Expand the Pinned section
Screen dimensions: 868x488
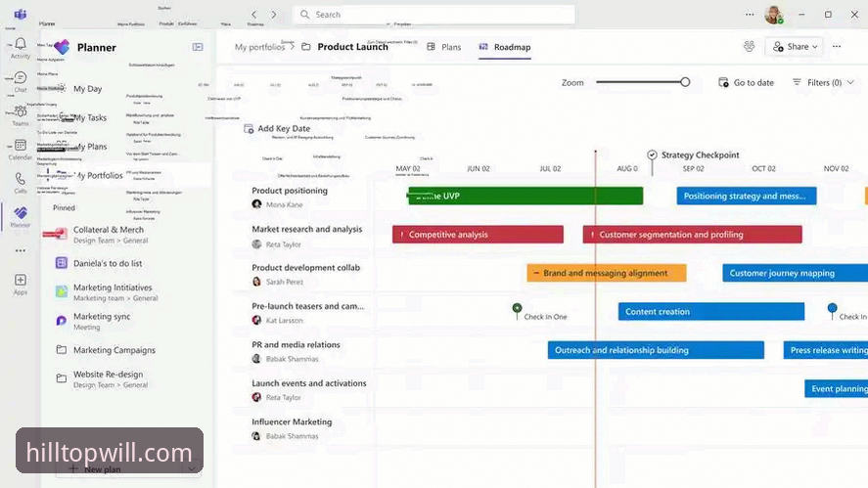pyautogui.click(x=64, y=207)
